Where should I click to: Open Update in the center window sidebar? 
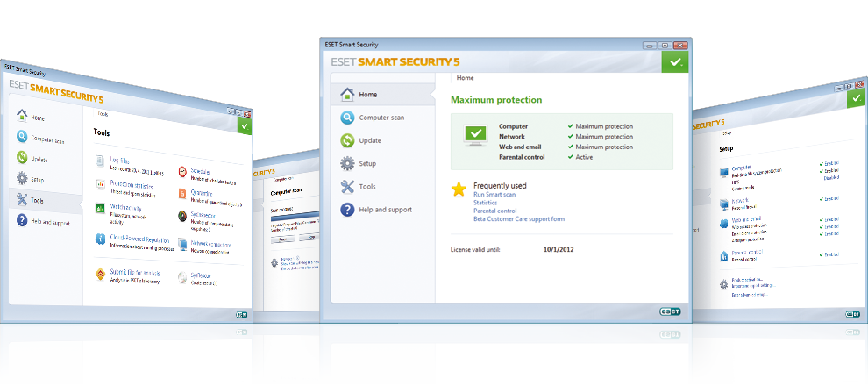pos(384,140)
